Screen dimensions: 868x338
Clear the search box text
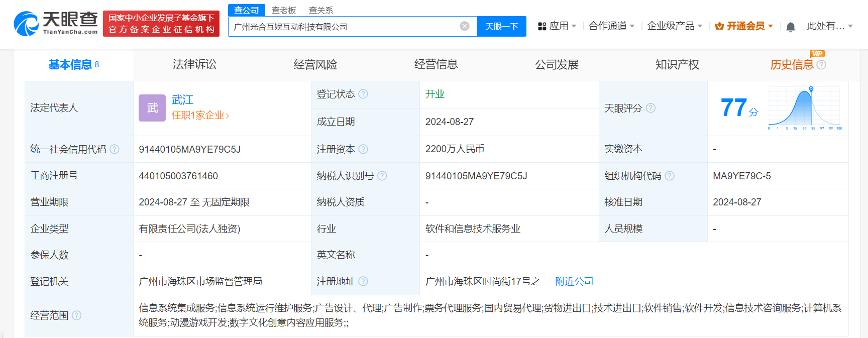pos(465,26)
